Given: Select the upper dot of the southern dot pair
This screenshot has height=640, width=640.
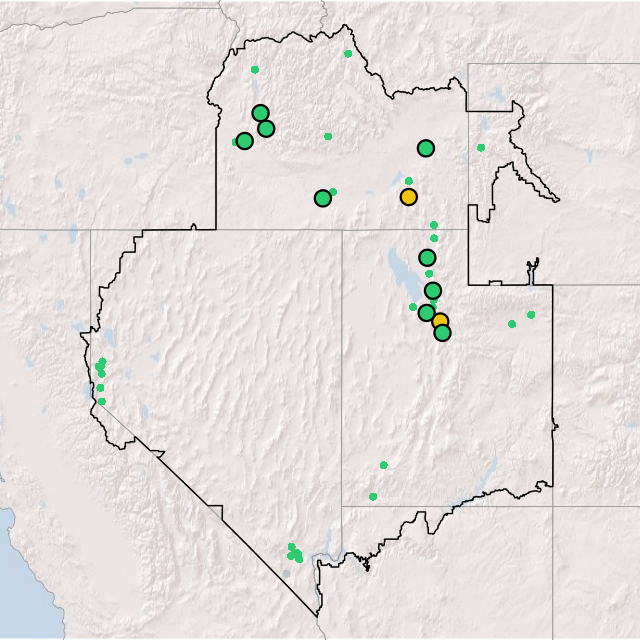Looking at the screenshot, I should [383, 464].
